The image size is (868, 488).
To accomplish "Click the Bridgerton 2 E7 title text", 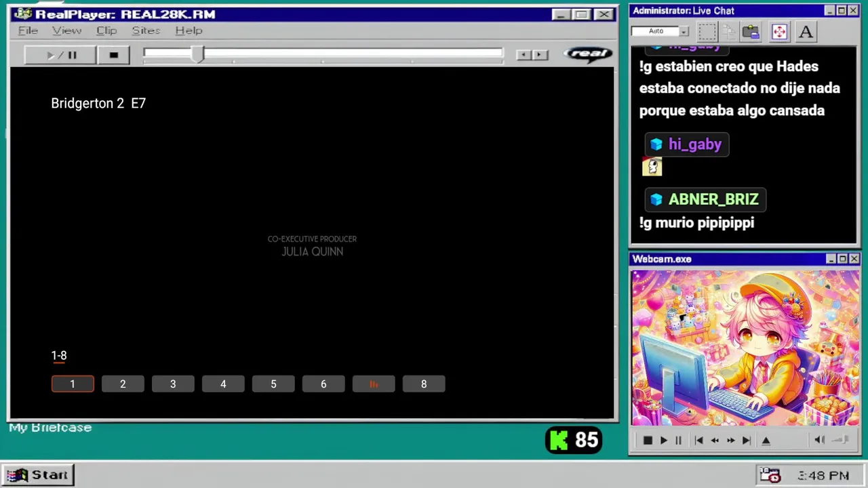I will click(98, 103).
